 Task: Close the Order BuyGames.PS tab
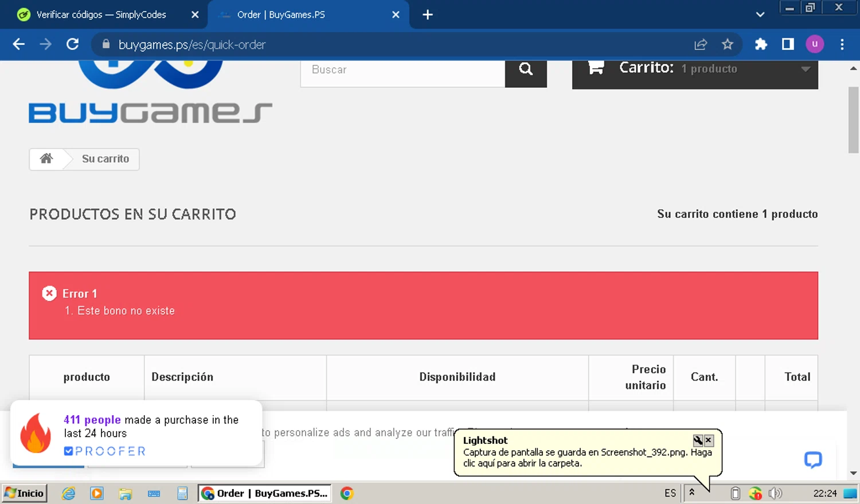396,14
